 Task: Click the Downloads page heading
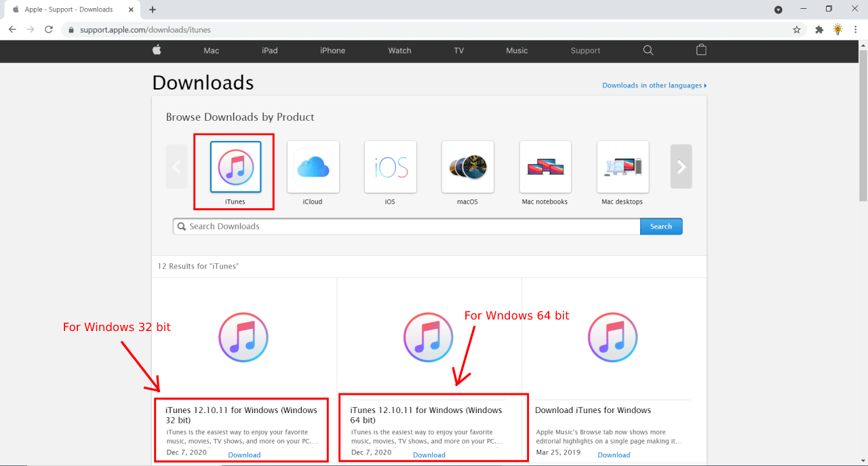pyautogui.click(x=203, y=83)
